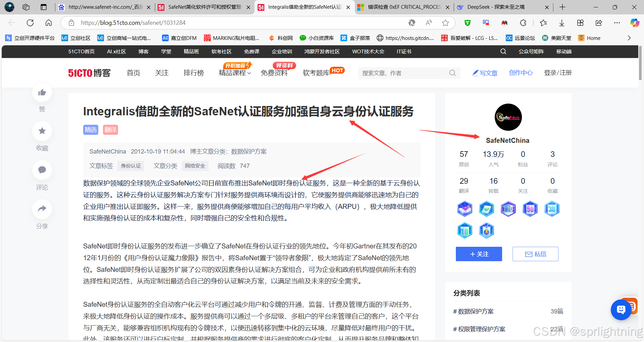
Task: Click the browser address bar URL
Action: point(133,23)
